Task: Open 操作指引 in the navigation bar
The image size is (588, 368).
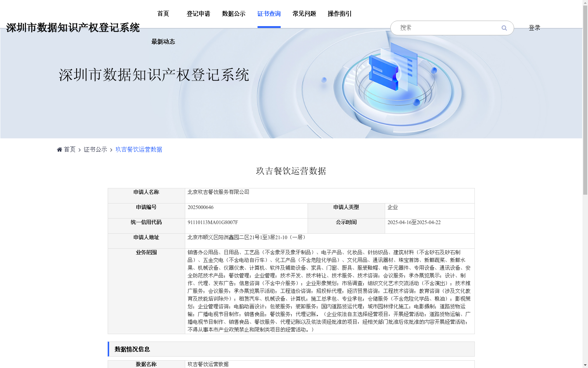Action: [340, 14]
